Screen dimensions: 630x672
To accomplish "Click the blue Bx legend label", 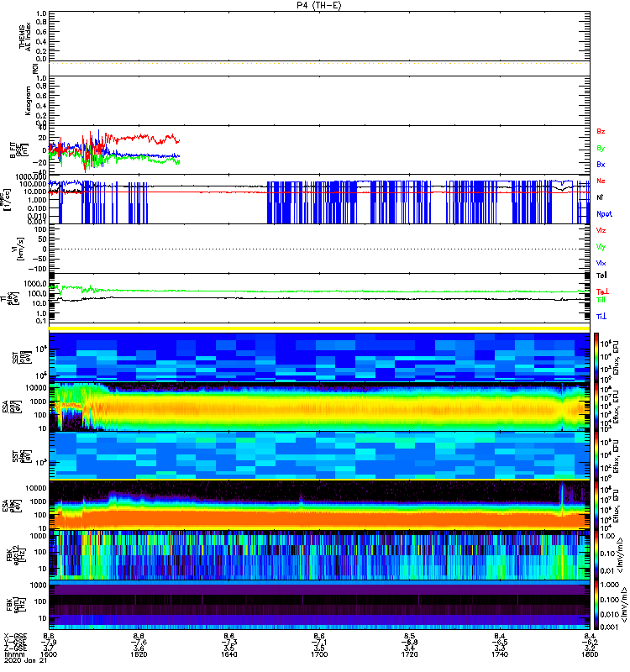I will (601, 165).
